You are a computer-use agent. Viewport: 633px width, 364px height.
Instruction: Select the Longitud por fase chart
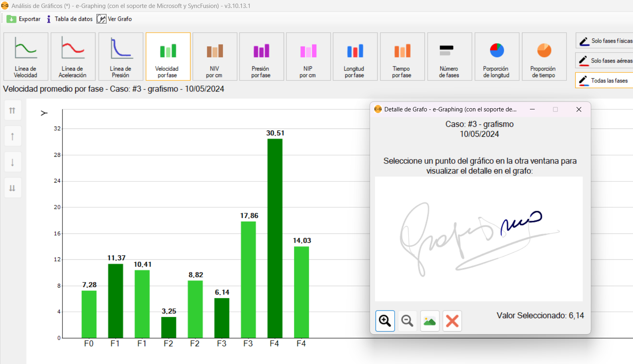click(355, 56)
